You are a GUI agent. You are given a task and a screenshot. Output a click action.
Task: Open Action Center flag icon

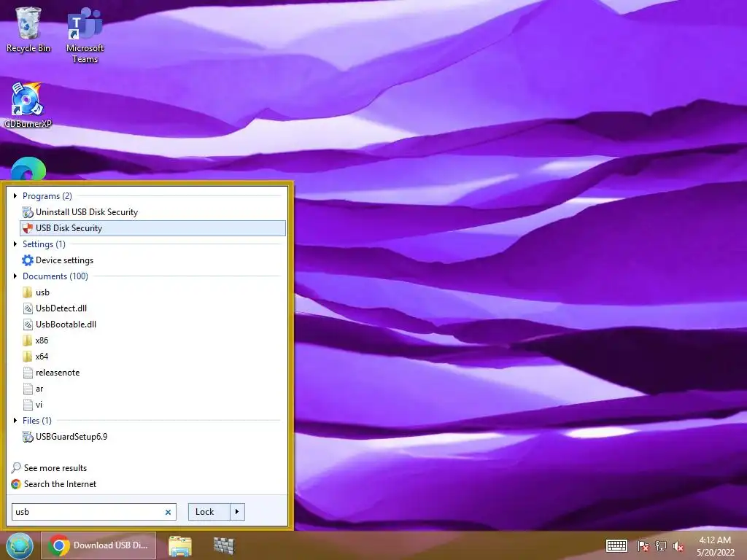(x=643, y=546)
